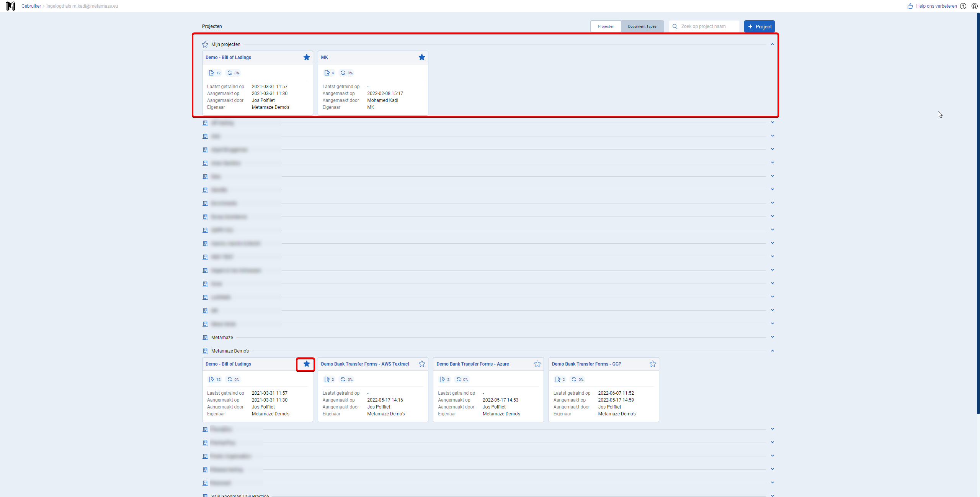Click Mohamed Kadi in MK card
980x497 pixels.
382,100
